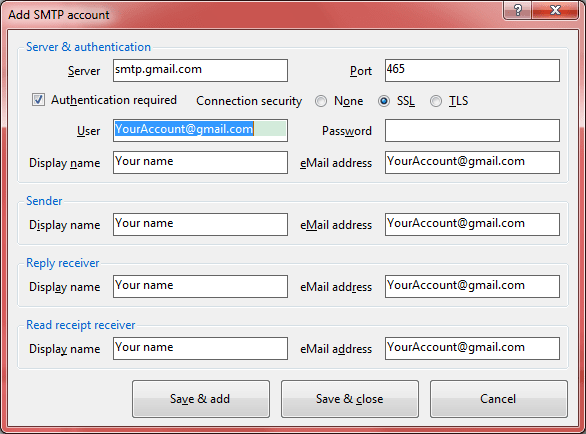Click Read receipt receiver eMail address field
Image resolution: width=586 pixels, height=434 pixels.
click(x=472, y=348)
